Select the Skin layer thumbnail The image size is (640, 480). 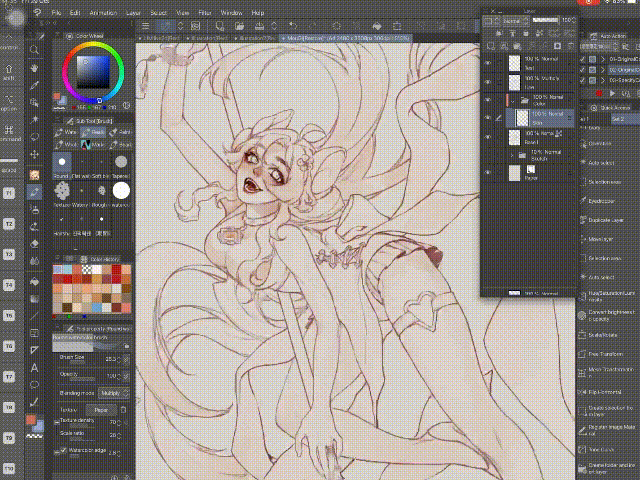tap(522, 118)
